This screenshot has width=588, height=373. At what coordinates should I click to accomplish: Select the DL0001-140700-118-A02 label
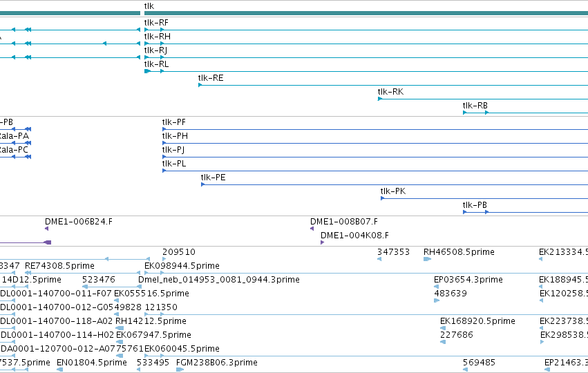[57, 322]
